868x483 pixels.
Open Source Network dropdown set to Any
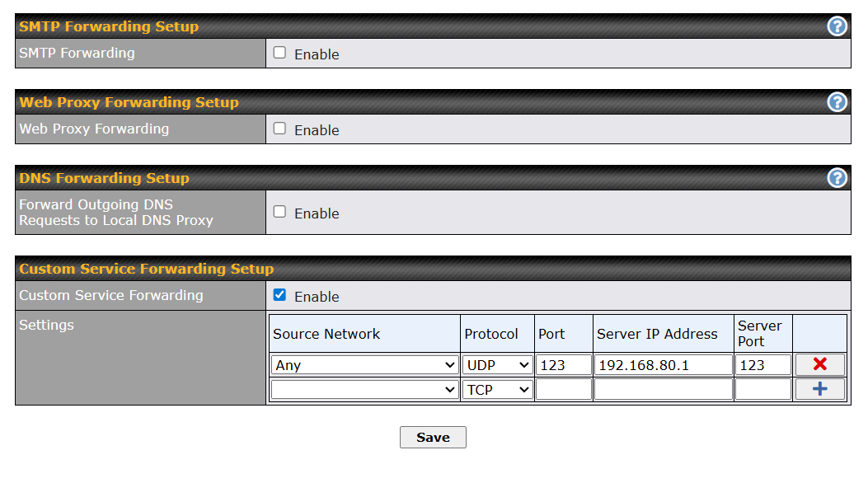[364, 365]
